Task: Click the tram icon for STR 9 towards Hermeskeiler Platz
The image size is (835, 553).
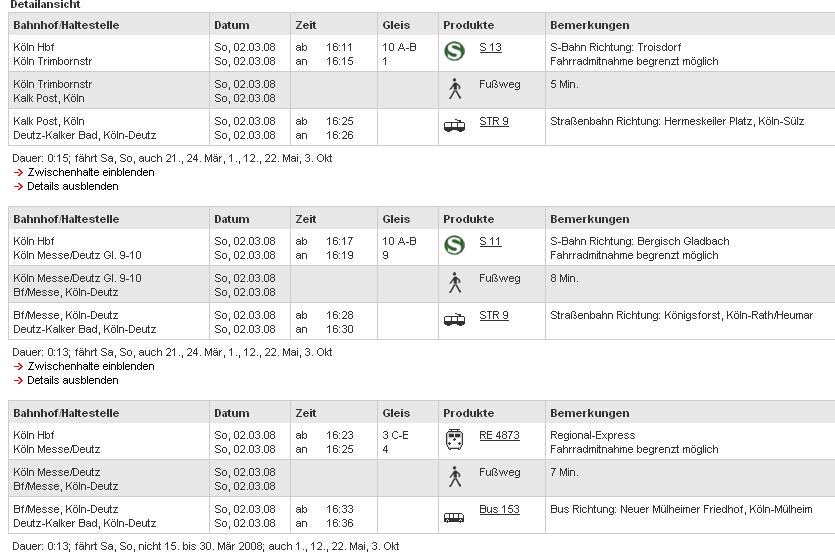Action: (454, 126)
